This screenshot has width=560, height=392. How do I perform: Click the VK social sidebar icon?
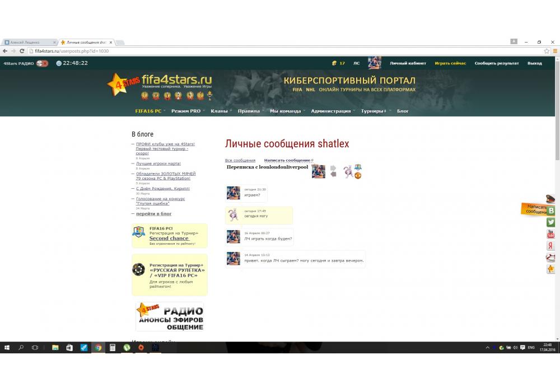point(551,211)
